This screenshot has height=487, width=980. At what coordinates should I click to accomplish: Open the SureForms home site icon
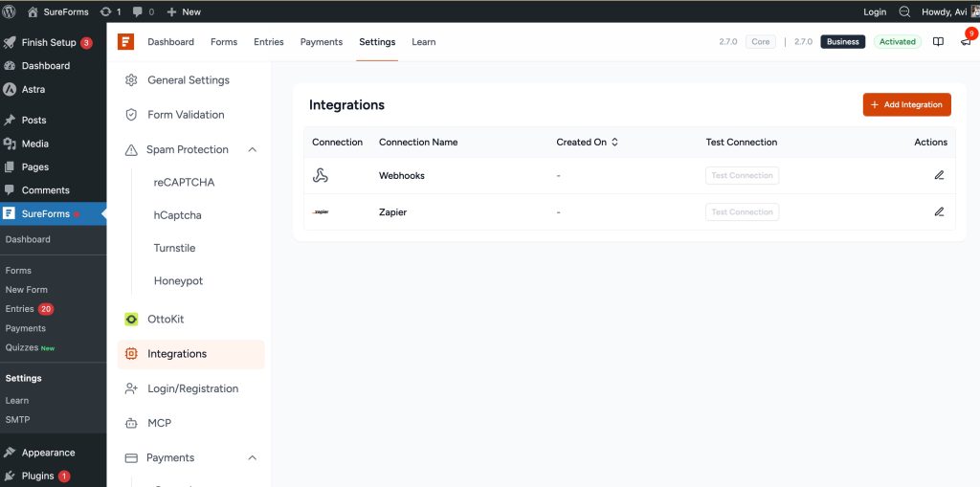click(33, 11)
